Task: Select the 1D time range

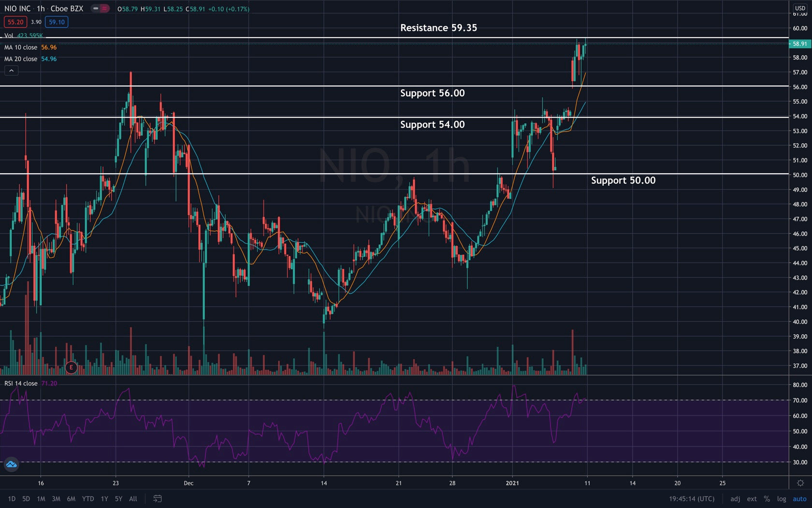Action: tap(12, 499)
